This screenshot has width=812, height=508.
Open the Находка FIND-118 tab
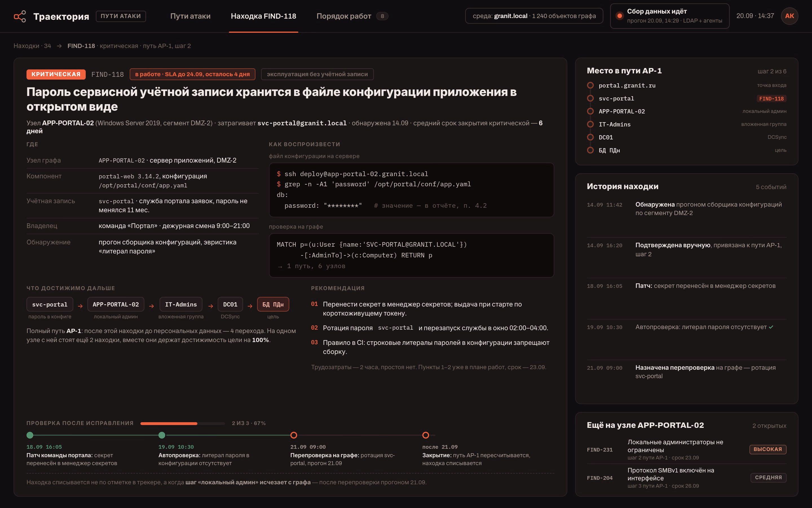(x=263, y=16)
